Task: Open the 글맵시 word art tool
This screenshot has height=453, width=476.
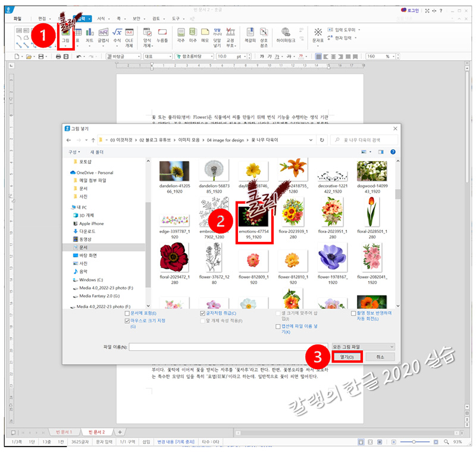Action: [103, 36]
